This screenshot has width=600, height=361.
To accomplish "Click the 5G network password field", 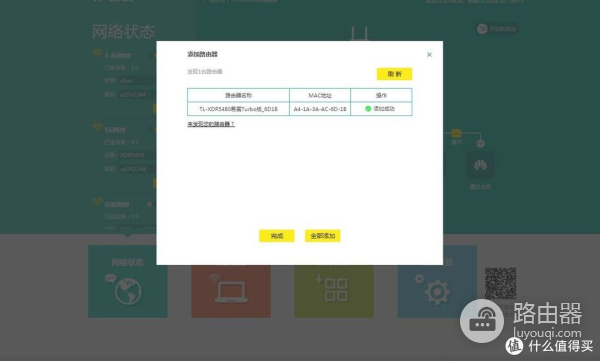I will 138,169.
